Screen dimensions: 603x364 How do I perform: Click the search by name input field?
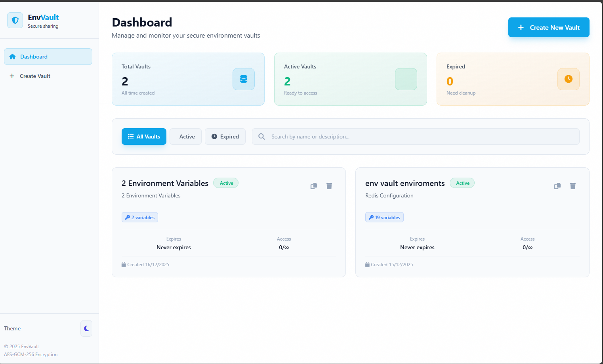[x=415, y=136]
